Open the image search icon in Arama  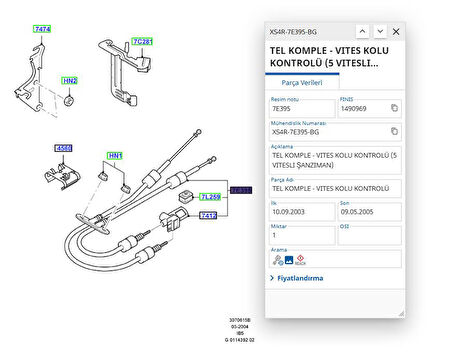coord(289,260)
